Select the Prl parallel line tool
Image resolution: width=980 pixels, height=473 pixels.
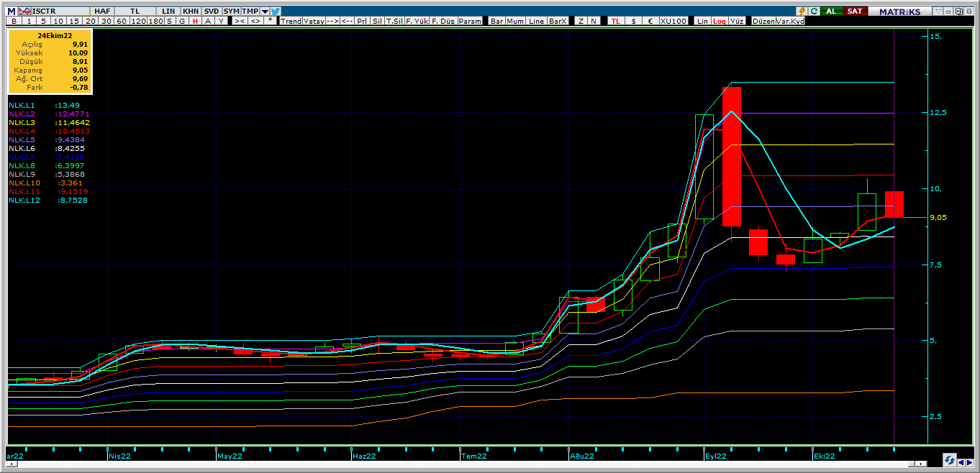(362, 21)
